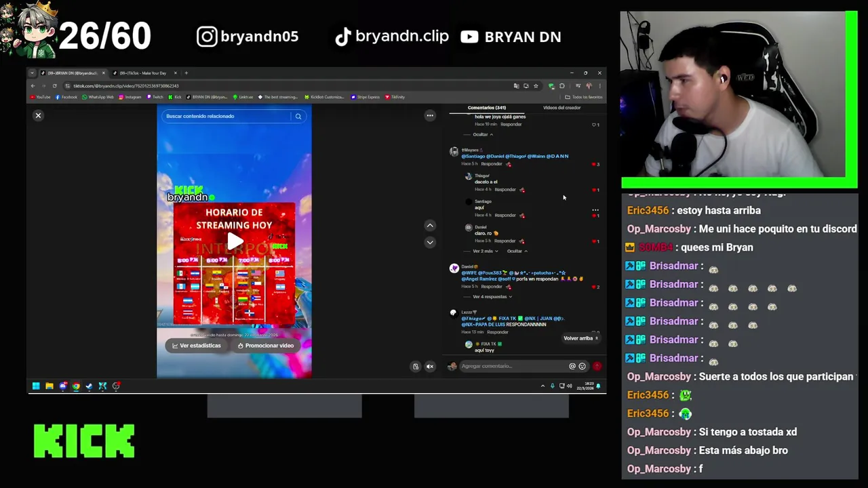Screen dimensions: 868x488
Task: Open Chrome extensions puzzle icon
Action: point(561,86)
